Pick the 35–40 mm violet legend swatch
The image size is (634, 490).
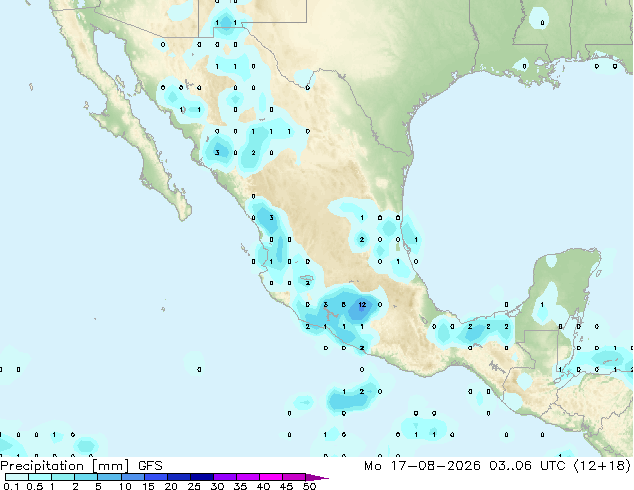coord(247,477)
